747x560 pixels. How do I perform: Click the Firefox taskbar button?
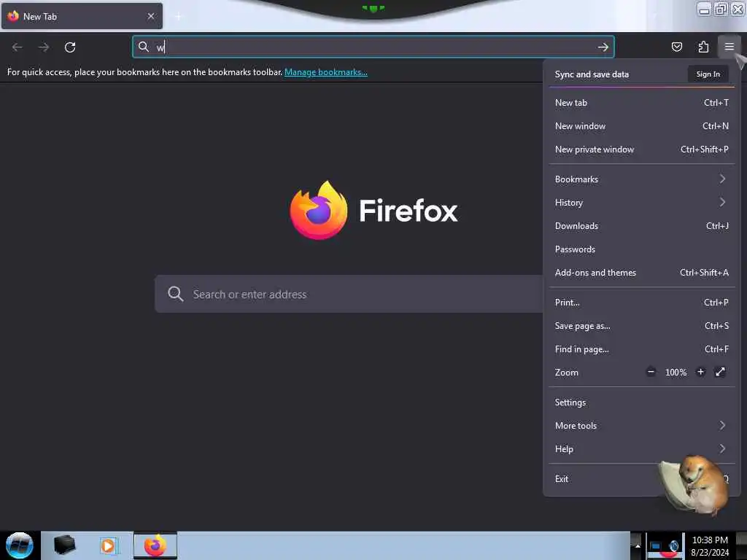pyautogui.click(x=155, y=545)
